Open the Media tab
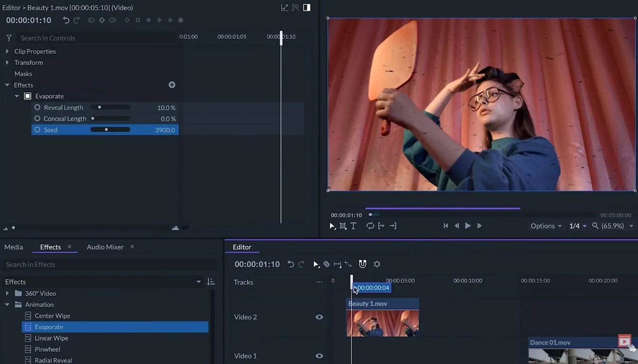This screenshot has height=364, width=638. click(13, 247)
